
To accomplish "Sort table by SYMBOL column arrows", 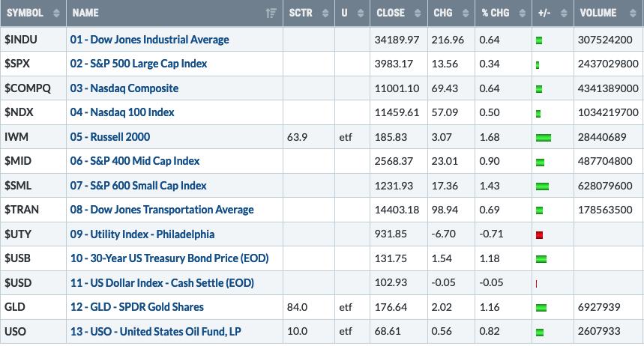I will pos(56,13).
